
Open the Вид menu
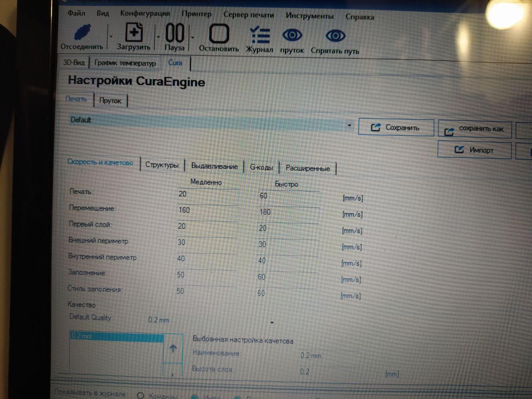pyautogui.click(x=103, y=13)
